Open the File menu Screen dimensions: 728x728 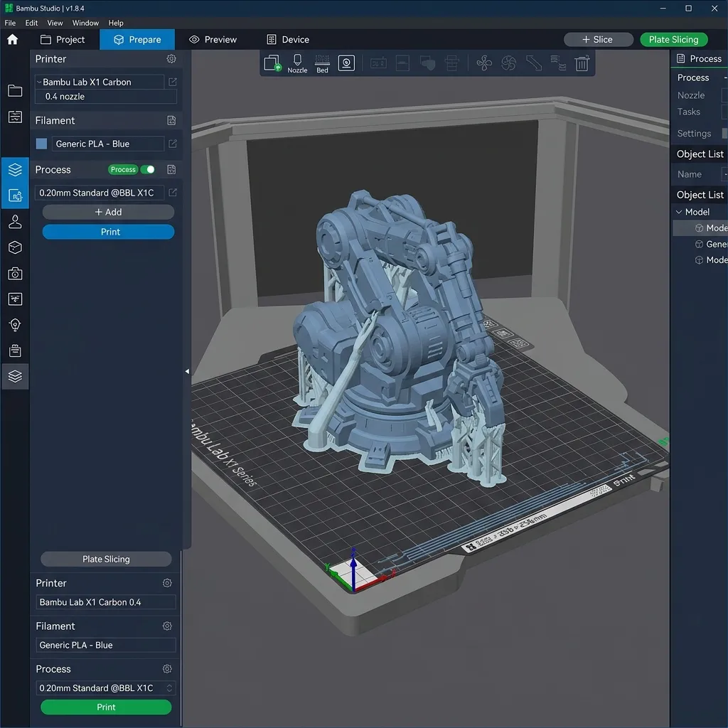10,23
